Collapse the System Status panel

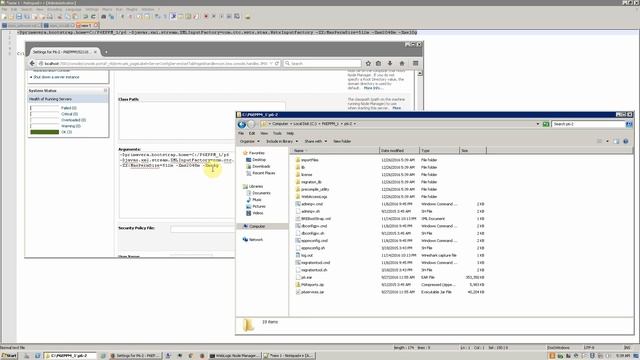point(105,91)
